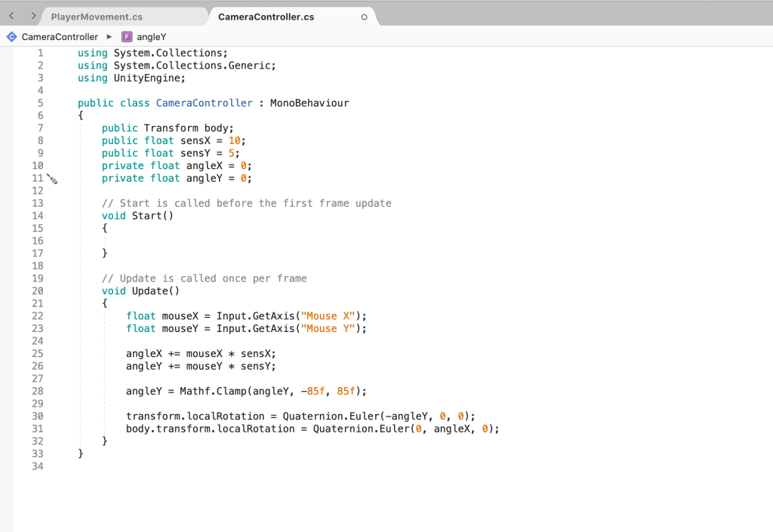Click the purple field icon beside angleY

click(x=127, y=36)
